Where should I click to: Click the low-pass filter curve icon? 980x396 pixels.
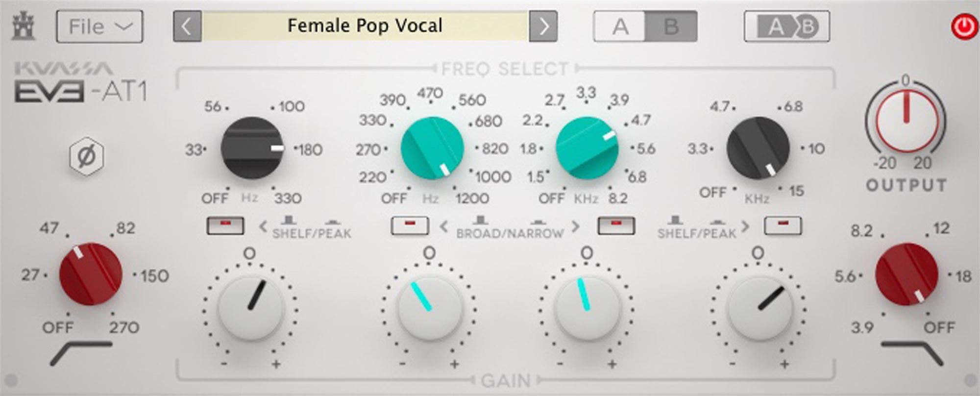(912, 353)
